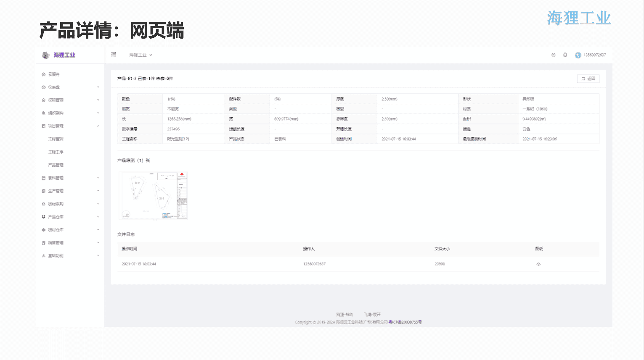Open the notification bell icon
Viewport: 644px width, 360px height.
(565, 55)
